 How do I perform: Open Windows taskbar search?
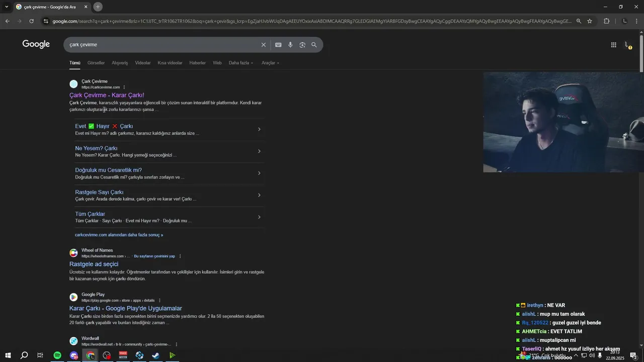pyautogui.click(x=24, y=355)
